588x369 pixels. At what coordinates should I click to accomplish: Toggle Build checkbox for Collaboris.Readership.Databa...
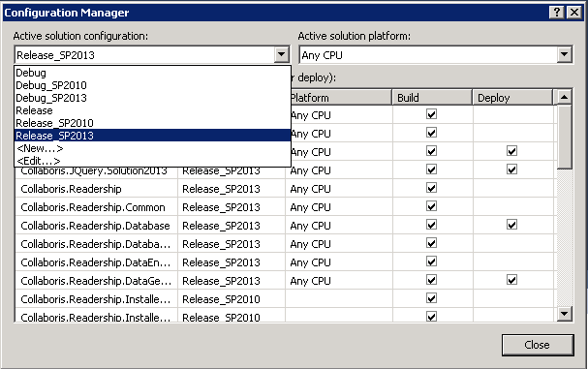432,243
